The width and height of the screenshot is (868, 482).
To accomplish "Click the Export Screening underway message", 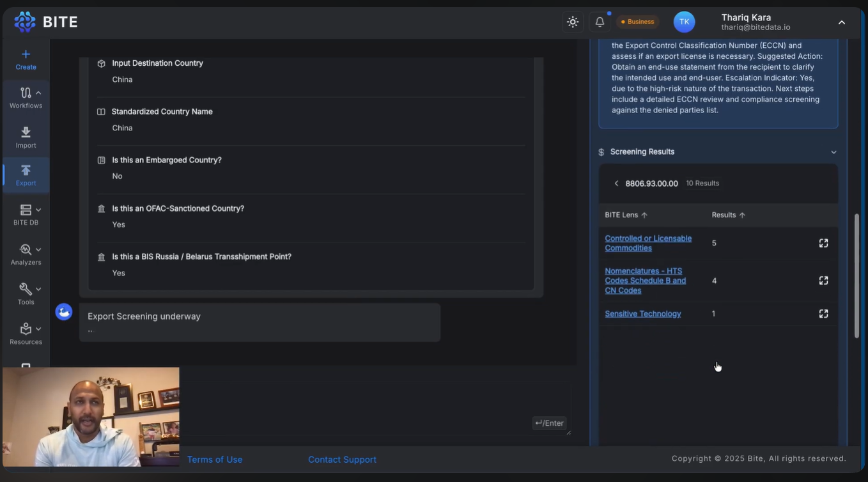I will [260, 323].
